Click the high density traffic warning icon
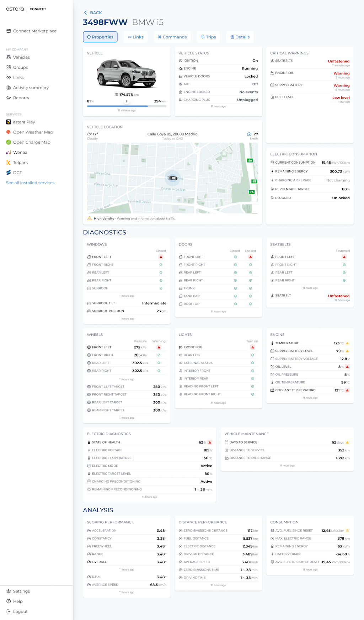Screen dimensions: 364x620 pyautogui.click(x=90, y=218)
